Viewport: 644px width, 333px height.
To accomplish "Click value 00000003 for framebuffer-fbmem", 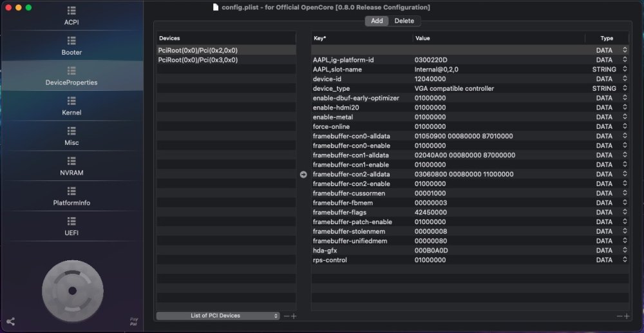I will coord(431,203).
